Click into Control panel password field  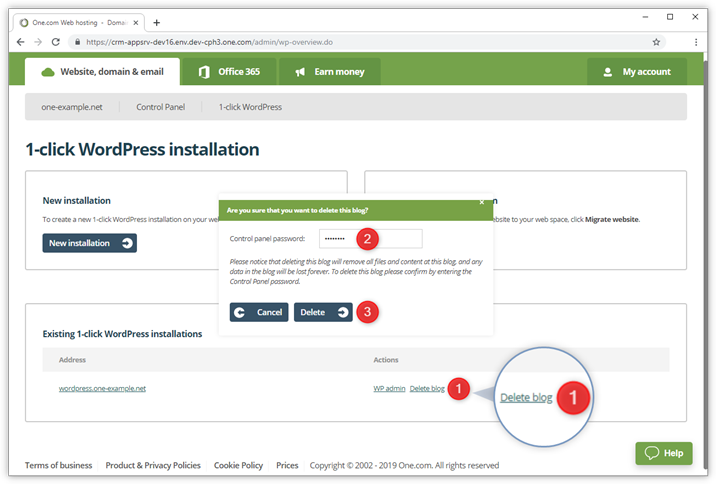(x=371, y=239)
